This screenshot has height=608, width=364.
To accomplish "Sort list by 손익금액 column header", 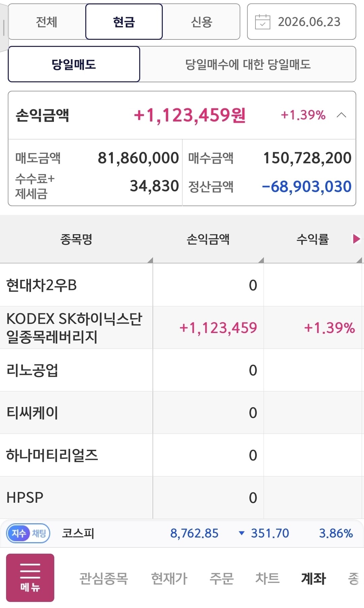I will tap(208, 239).
